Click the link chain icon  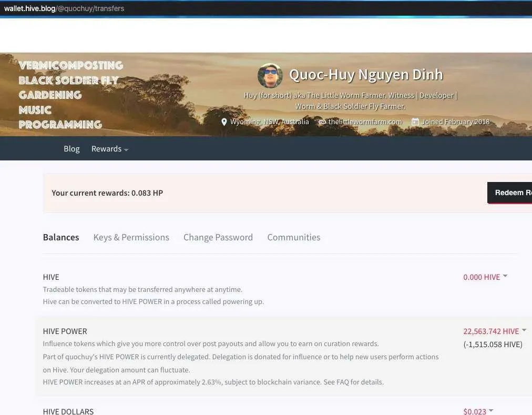coord(322,122)
